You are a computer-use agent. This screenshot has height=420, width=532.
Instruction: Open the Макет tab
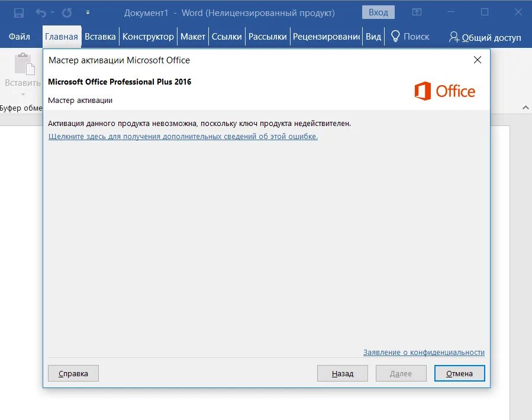[x=193, y=37]
